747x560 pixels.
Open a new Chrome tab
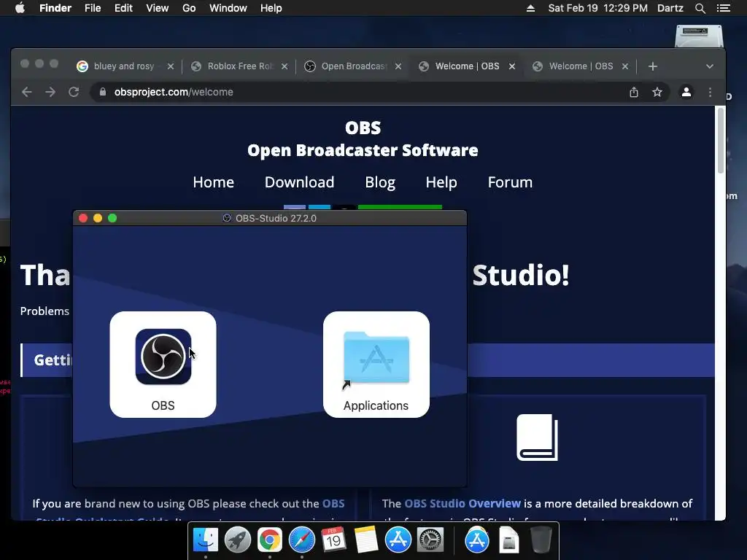[653, 66]
